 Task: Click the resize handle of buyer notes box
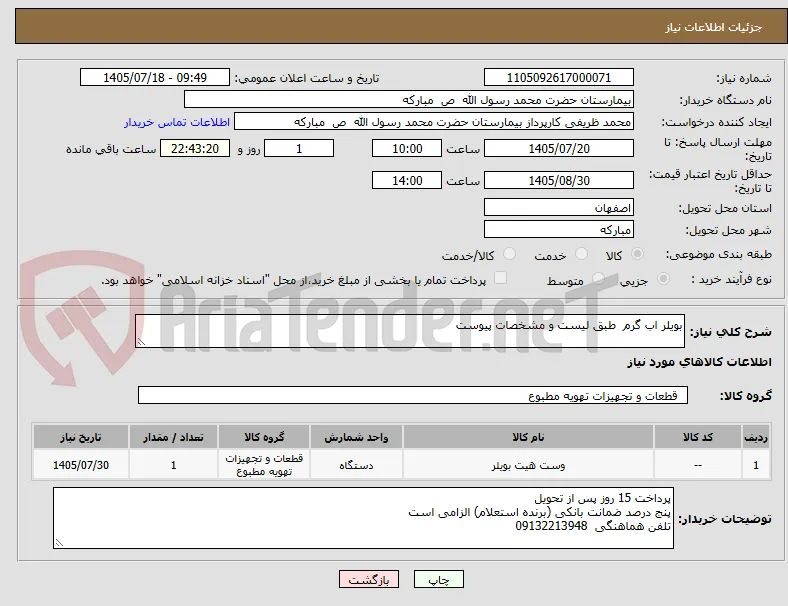pos(59,543)
